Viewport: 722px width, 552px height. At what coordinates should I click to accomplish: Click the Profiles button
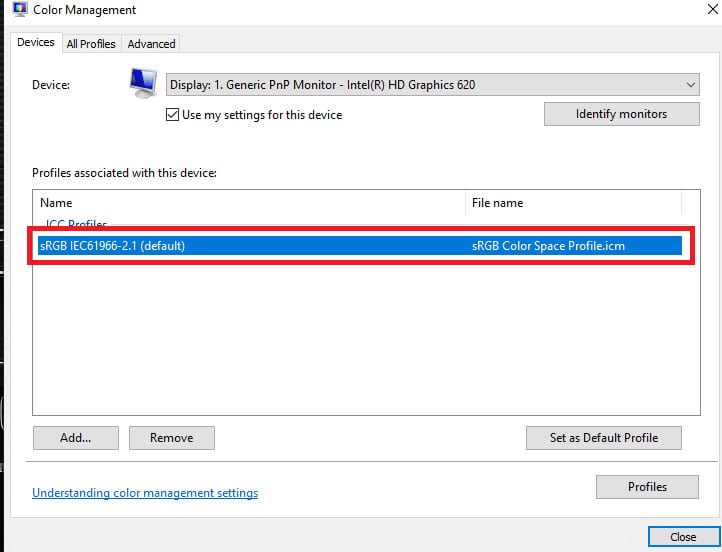click(x=647, y=487)
